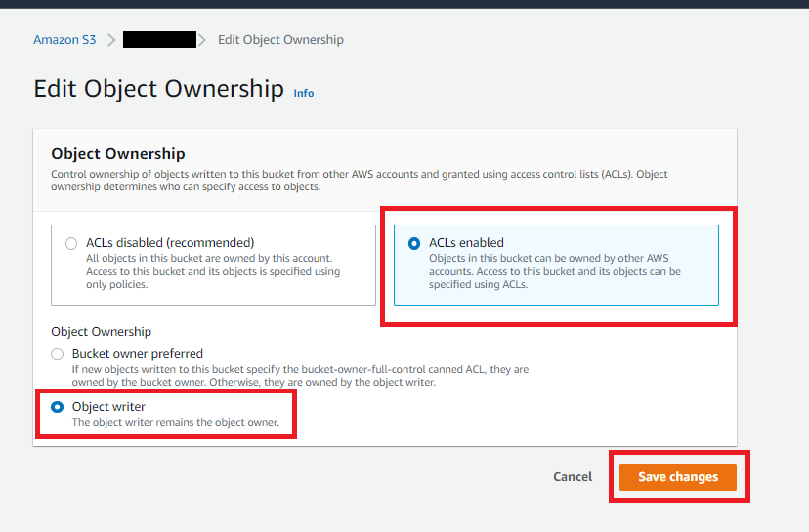Screen dimensions: 809x532
Task: Choose the Bucket owner preferred radio option
Action: pos(58,353)
